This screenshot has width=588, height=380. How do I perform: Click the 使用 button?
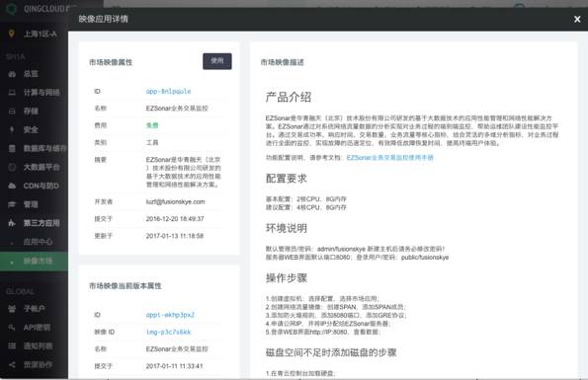click(x=217, y=61)
